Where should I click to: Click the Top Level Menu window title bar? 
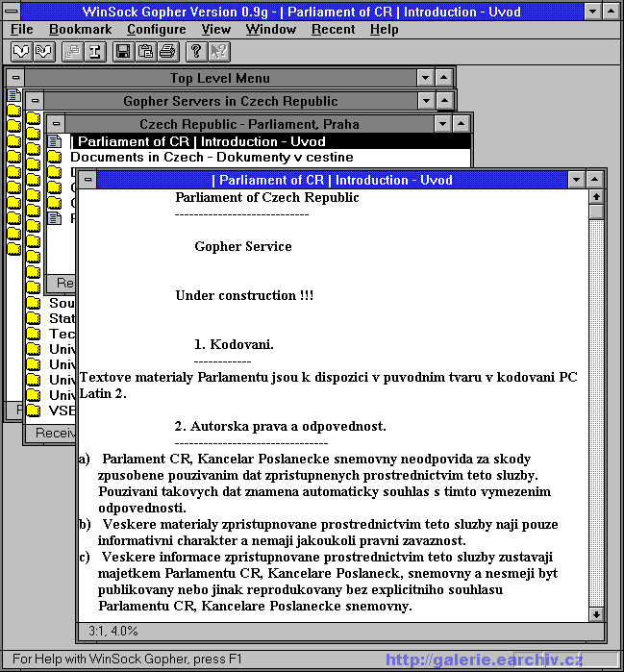pos(220,78)
